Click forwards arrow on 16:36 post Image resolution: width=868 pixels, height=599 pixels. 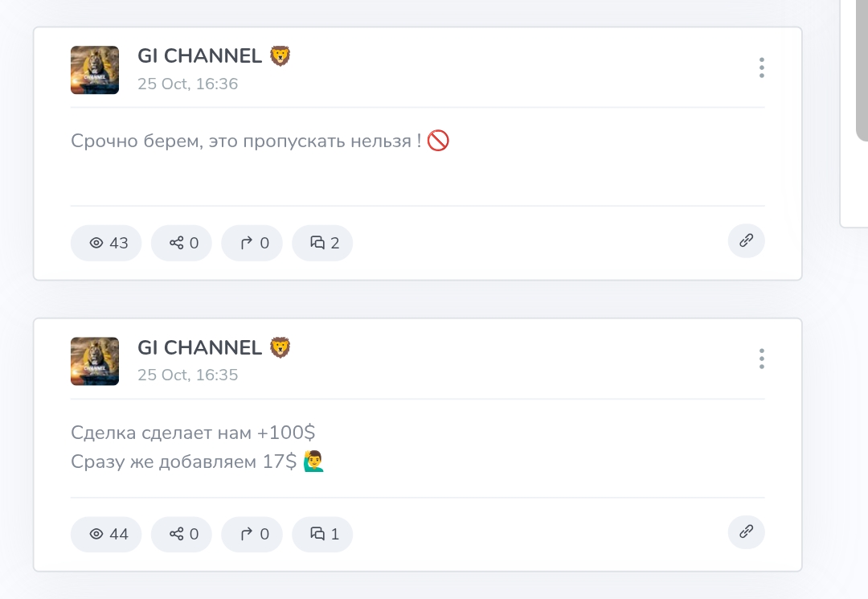click(248, 243)
